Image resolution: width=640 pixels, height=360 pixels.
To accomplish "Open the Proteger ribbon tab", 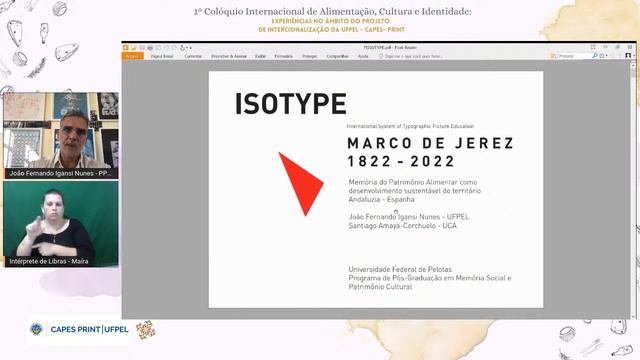I will [x=310, y=56].
